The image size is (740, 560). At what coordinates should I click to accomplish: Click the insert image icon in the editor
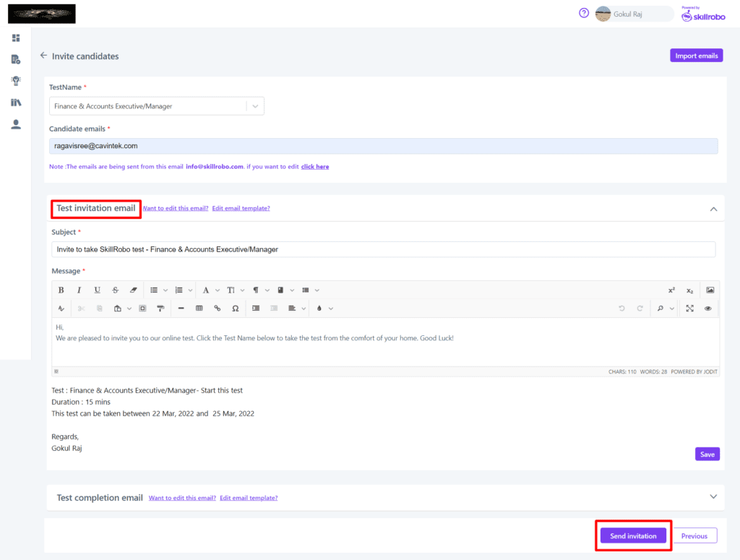(x=710, y=290)
